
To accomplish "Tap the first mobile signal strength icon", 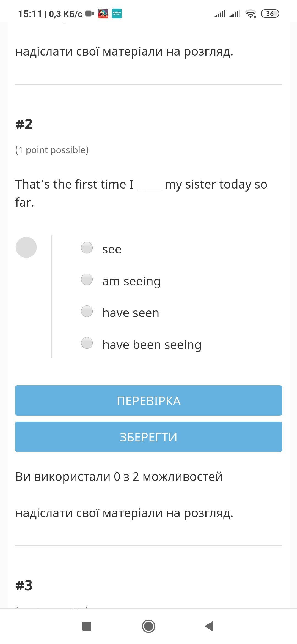I will (x=220, y=13).
